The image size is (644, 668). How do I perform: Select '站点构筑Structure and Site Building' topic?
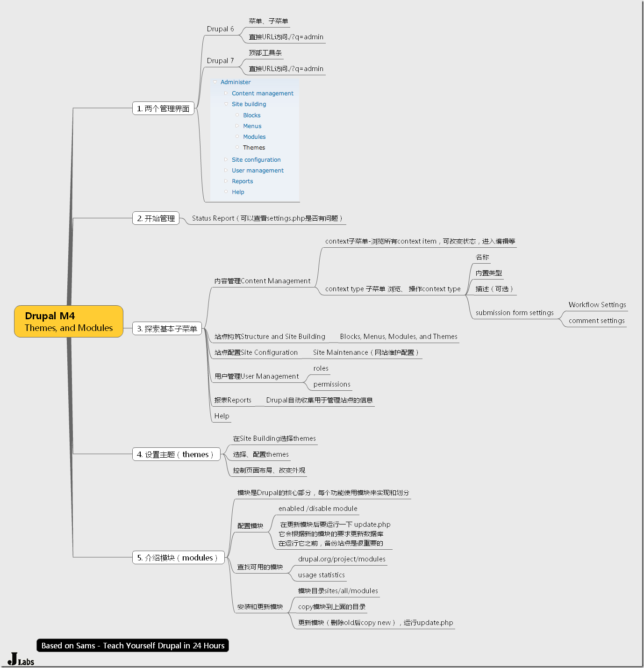(x=270, y=337)
